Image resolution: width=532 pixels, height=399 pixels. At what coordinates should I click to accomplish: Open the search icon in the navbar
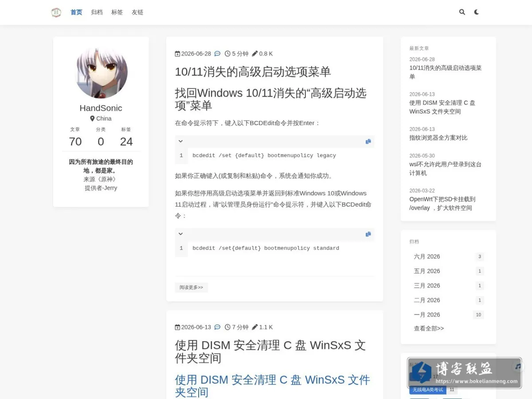[x=462, y=12]
